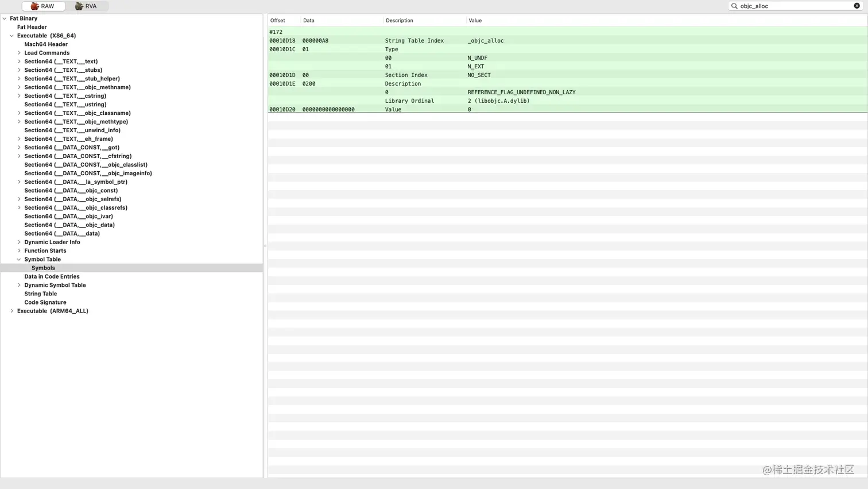This screenshot has width=868, height=489.
Task: Expand Section64 (__TEXT,__stubs) node
Action: click(x=19, y=70)
